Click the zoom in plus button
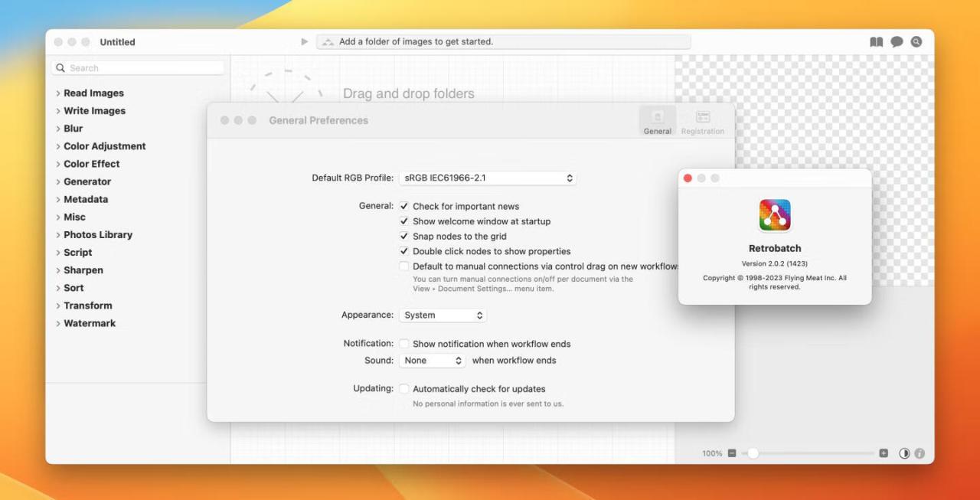 tap(884, 453)
